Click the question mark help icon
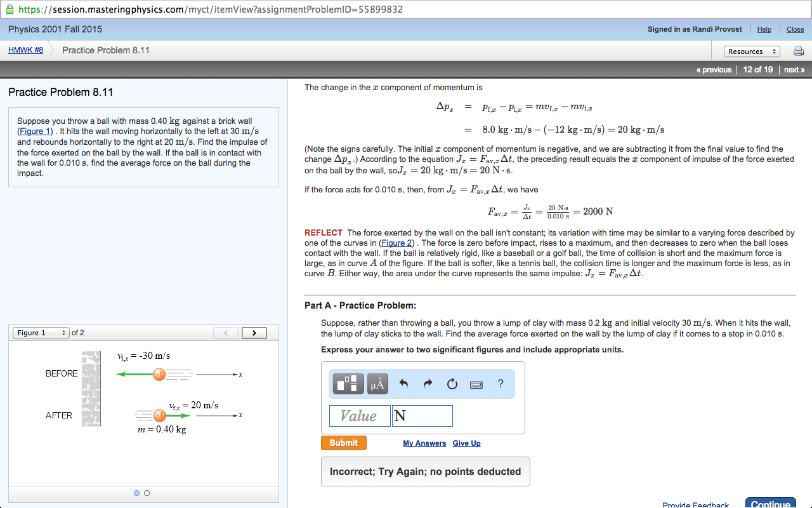 point(501,383)
